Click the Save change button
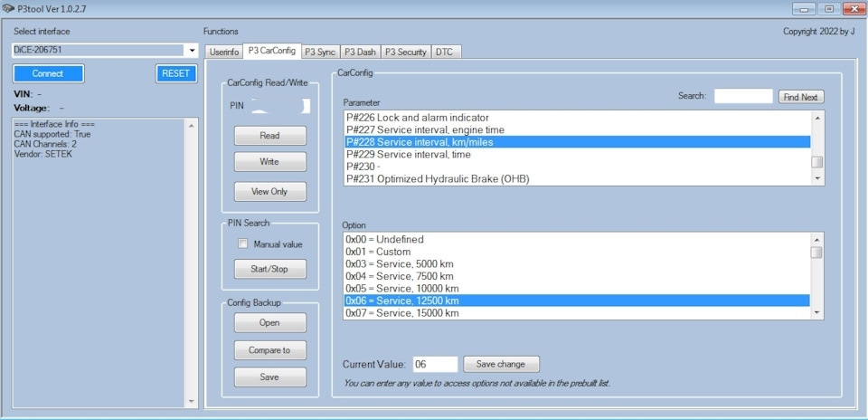868x420 pixels. point(501,364)
